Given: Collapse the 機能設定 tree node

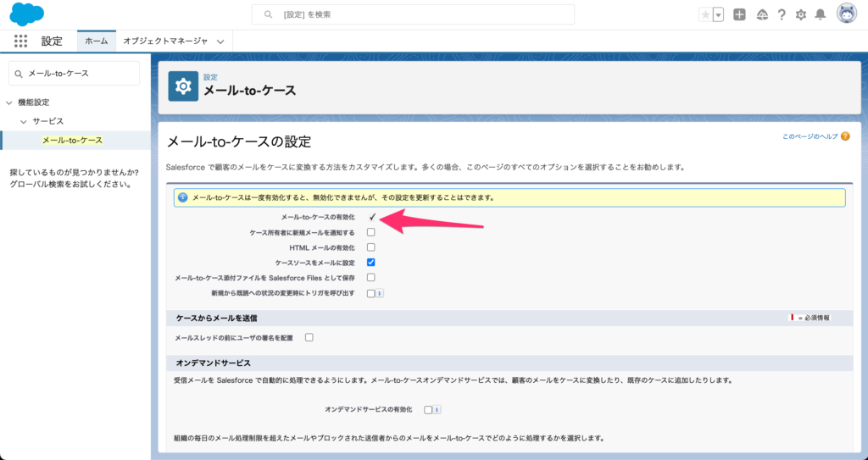Looking at the screenshot, I should 8,103.
